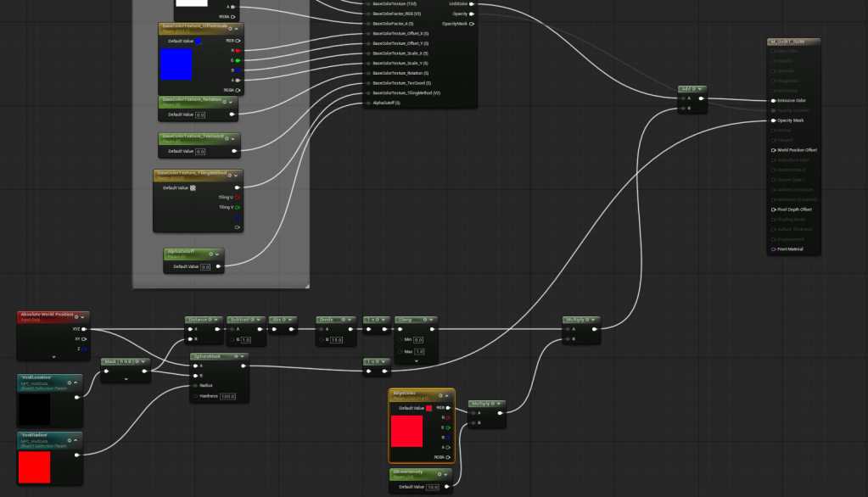The width and height of the screenshot is (868, 497).
Task: Click the VoidRadius node output pin
Action: 76,455
